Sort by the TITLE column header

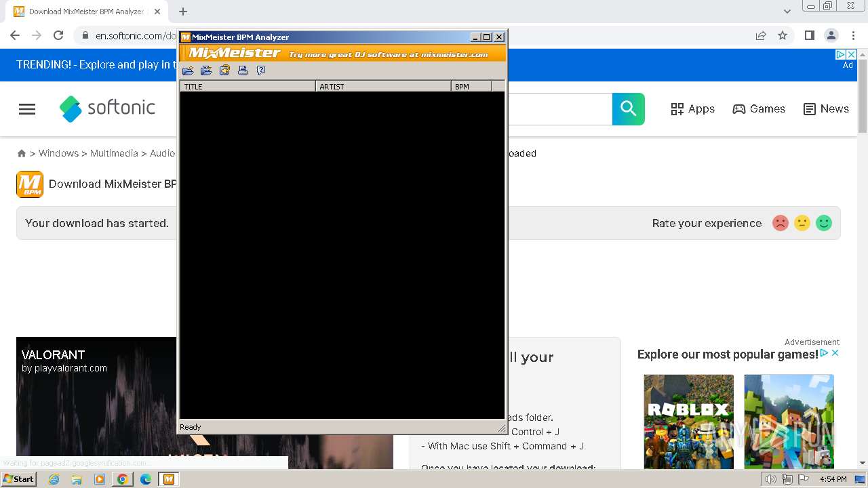pyautogui.click(x=248, y=87)
